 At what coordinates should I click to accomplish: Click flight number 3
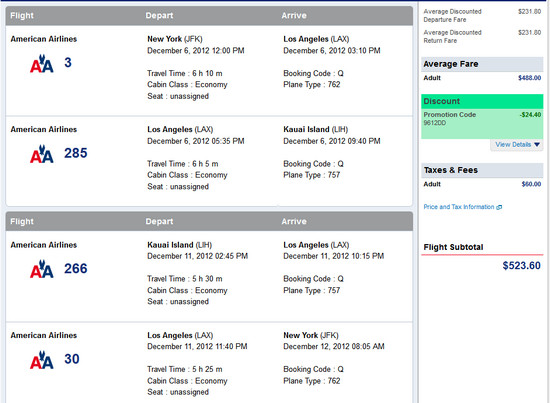[x=68, y=63]
